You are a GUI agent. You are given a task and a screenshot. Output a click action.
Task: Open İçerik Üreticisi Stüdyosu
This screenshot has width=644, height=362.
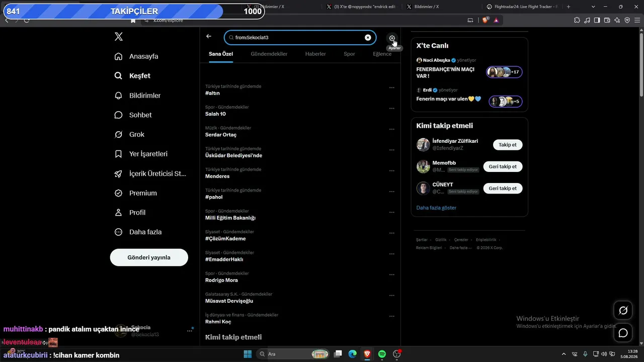click(x=150, y=173)
